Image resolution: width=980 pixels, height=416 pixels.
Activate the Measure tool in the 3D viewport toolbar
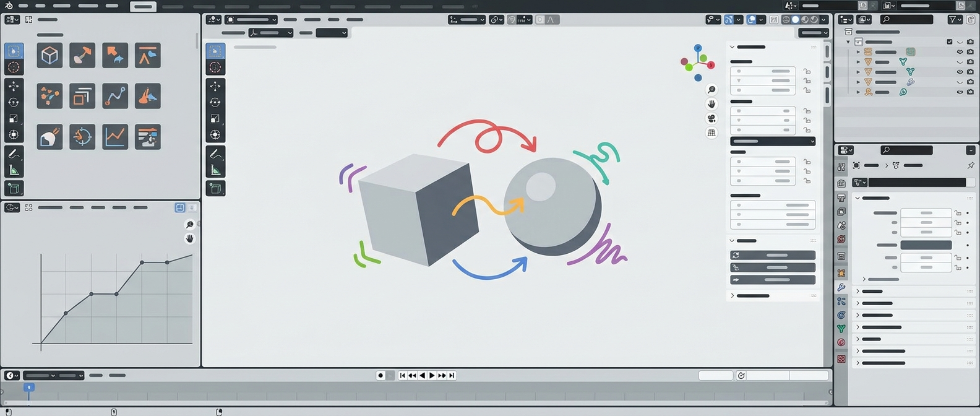215,170
